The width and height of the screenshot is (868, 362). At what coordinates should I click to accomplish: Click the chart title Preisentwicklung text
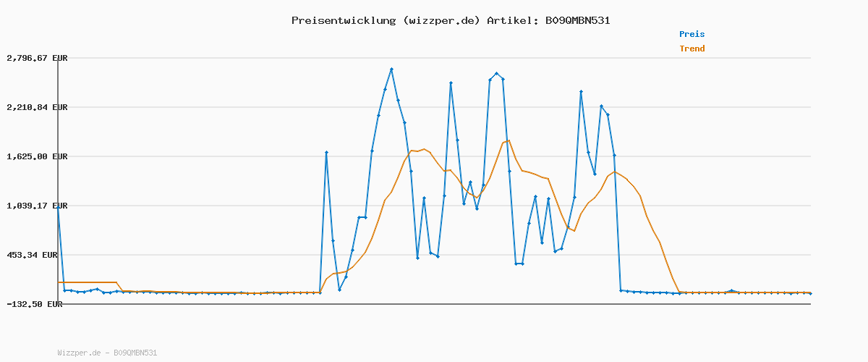click(344, 20)
